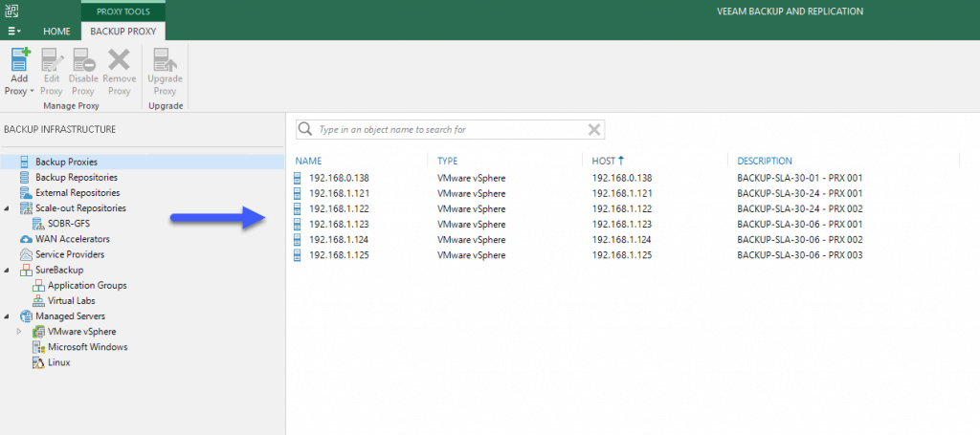Click the Remove Proxy ribbon icon

[119, 63]
